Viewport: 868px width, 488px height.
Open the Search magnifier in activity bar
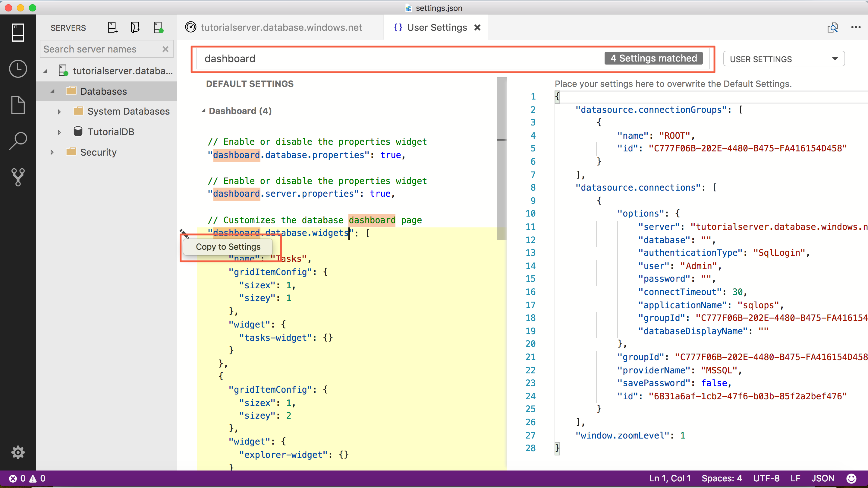[18, 141]
